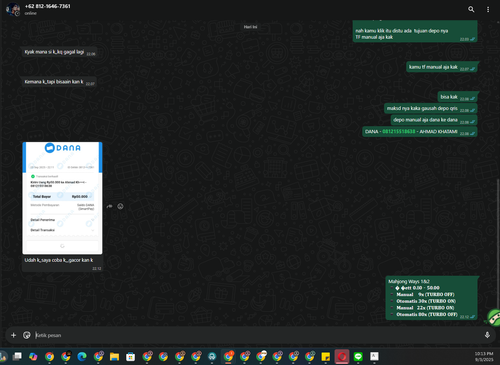Open Task View on the taskbar

pos(17,357)
